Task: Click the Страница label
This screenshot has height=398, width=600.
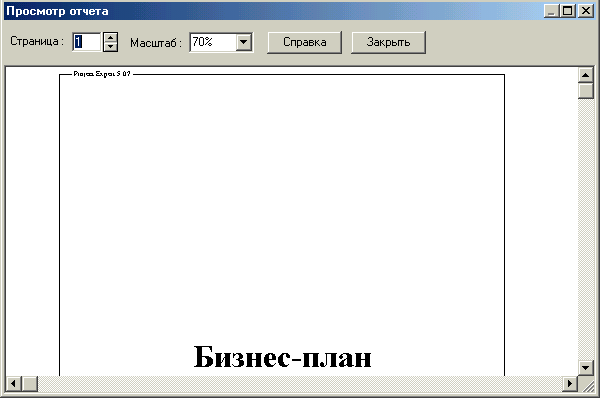Action: (37, 41)
